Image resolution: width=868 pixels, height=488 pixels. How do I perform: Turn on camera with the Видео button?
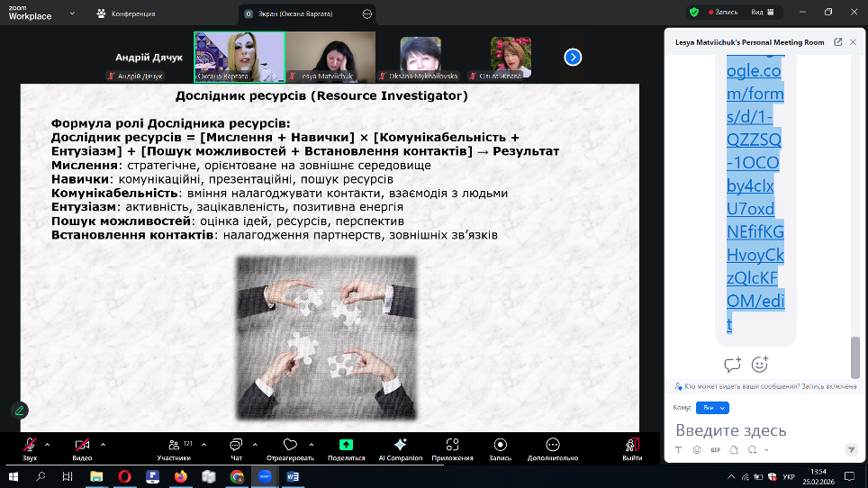pyautogui.click(x=82, y=446)
